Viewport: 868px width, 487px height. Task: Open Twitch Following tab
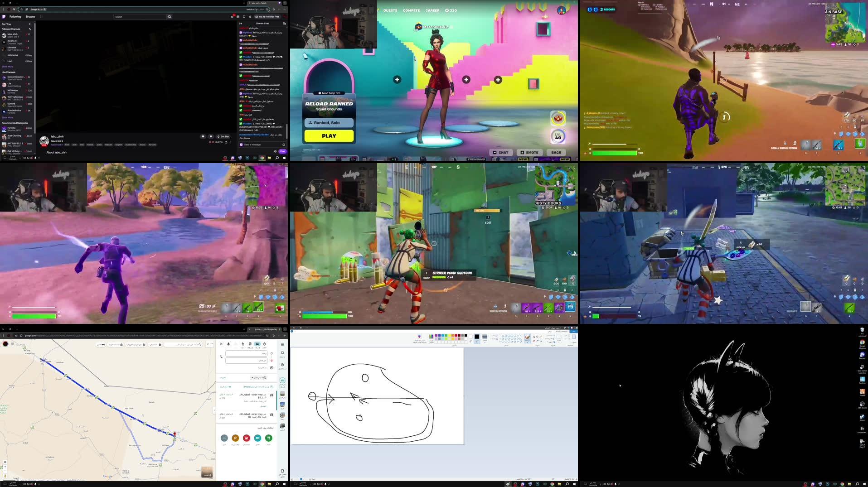click(15, 17)
